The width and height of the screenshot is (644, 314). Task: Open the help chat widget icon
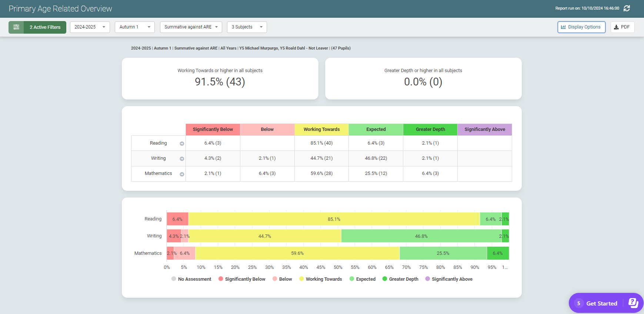(633, 303)
